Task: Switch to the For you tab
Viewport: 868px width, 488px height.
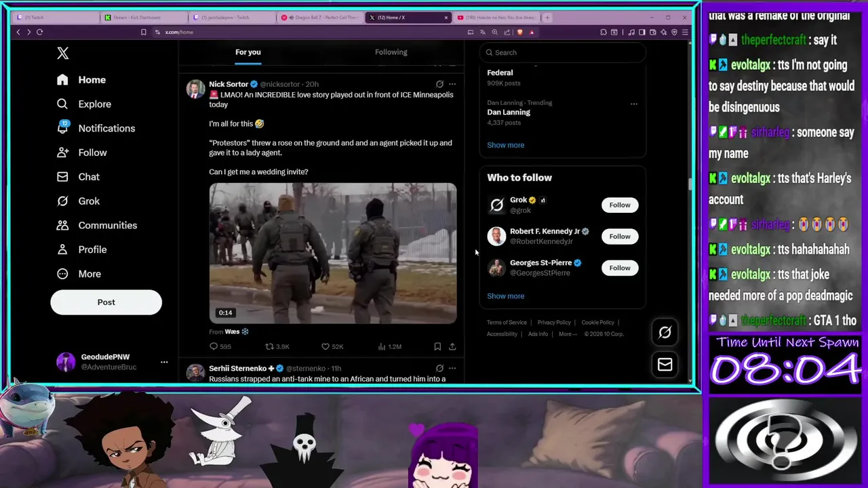Action: coord(248,52)
